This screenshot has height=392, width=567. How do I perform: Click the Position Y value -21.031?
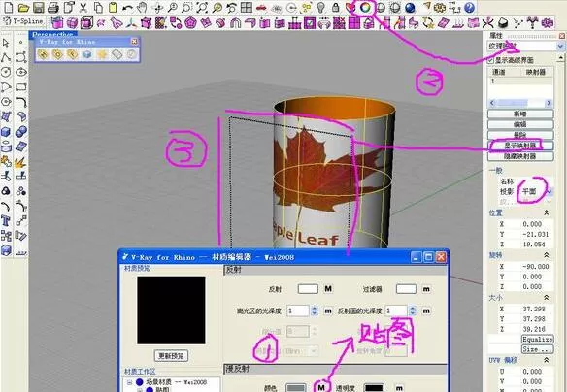(x=535, y=234)
